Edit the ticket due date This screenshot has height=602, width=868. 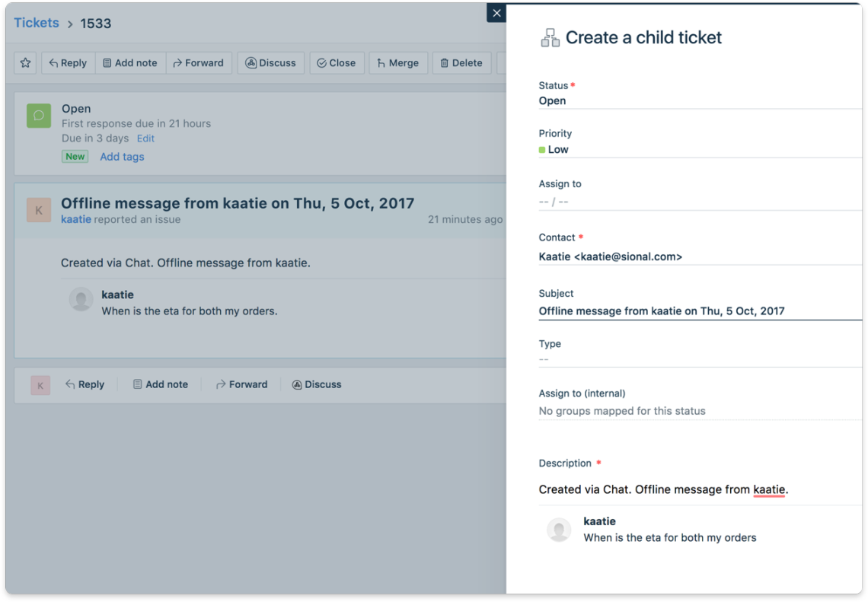(145, 139)
